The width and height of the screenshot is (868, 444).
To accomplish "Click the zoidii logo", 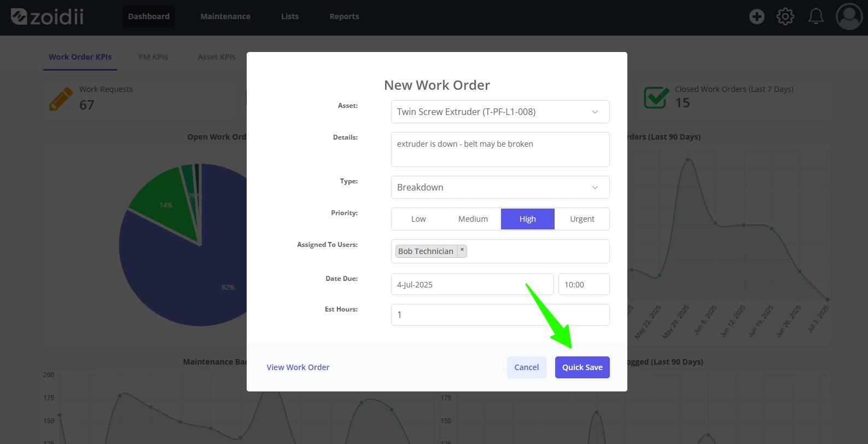I will [47, 17].
